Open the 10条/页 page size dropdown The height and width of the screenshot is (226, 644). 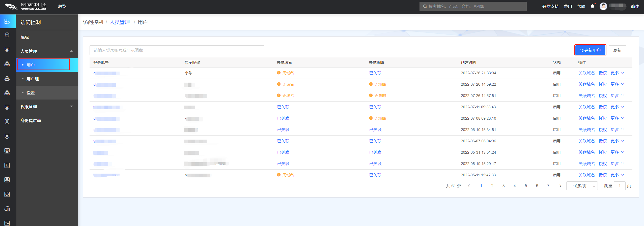click(582, 186)
